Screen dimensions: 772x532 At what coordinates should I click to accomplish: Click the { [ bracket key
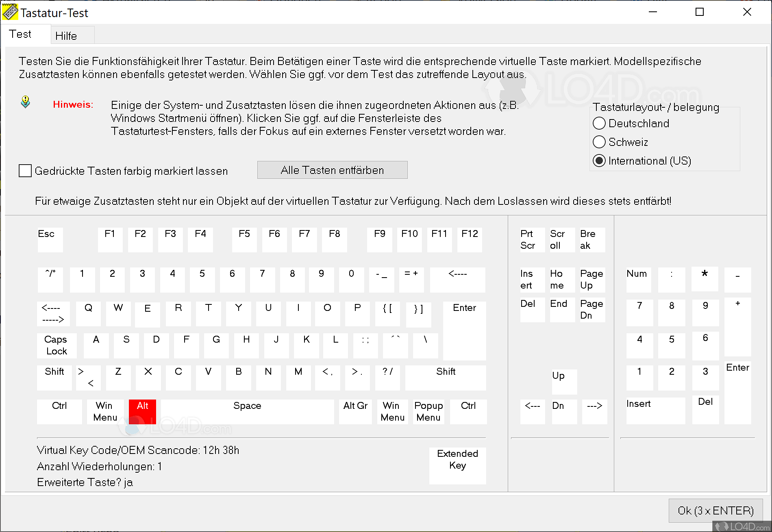pyautogui.click(x=387, y=314)
